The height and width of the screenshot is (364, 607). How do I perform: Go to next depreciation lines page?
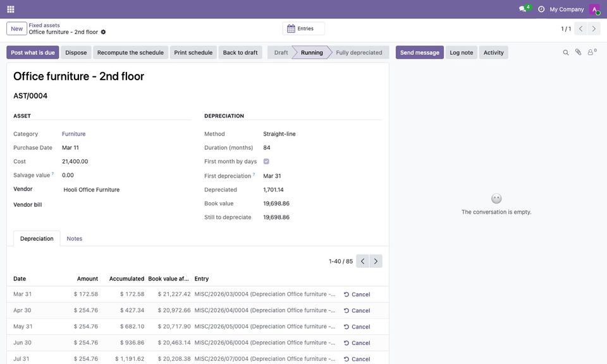tap(376, 261)
